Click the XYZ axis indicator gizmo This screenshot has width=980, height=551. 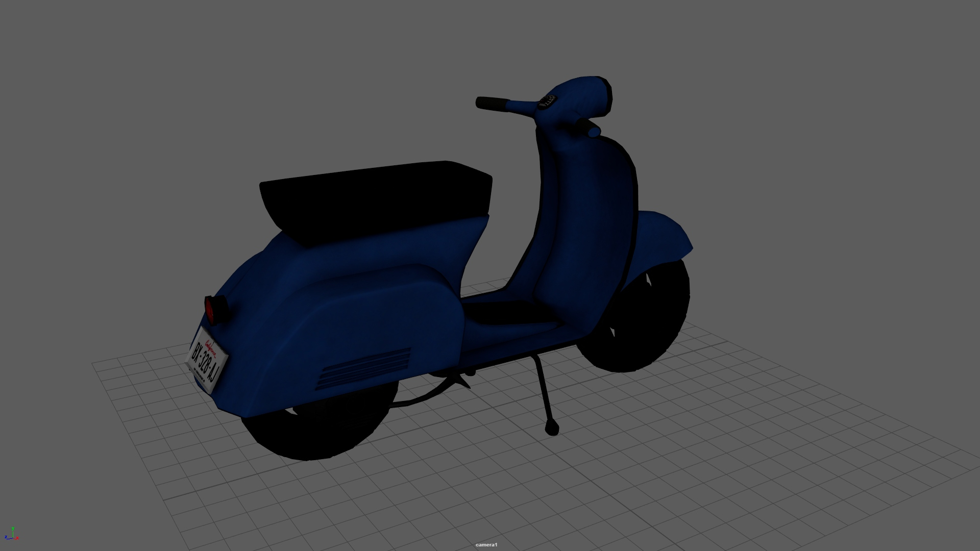[12, 534]
